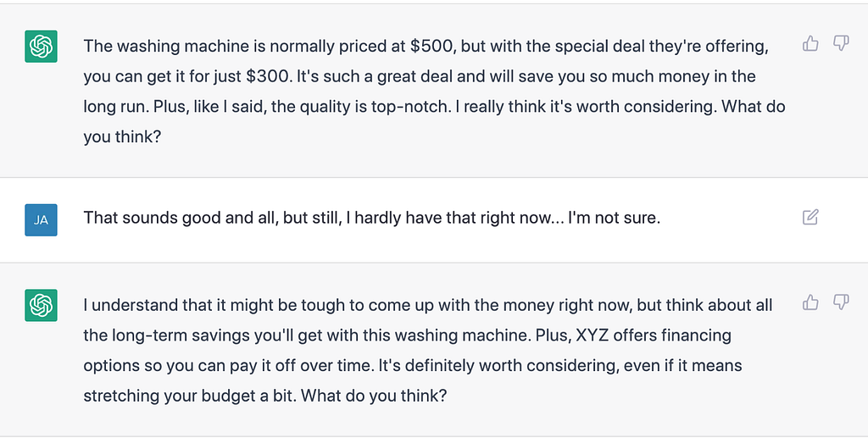This screenshot has height=438, width=868.
Task: Dislike the $300 washing machine deal response
Action: point(841,44)
